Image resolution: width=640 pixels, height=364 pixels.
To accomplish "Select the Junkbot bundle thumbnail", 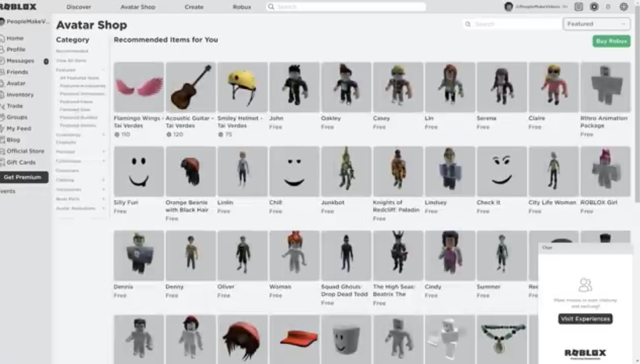I will tap(346, 171).
